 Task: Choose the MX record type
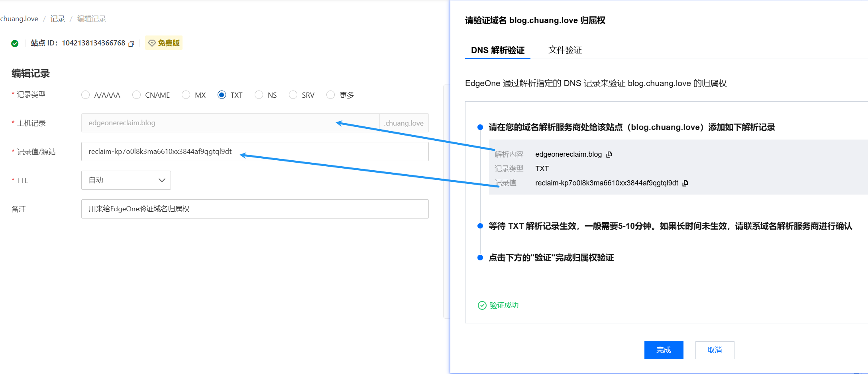point(186,95)
